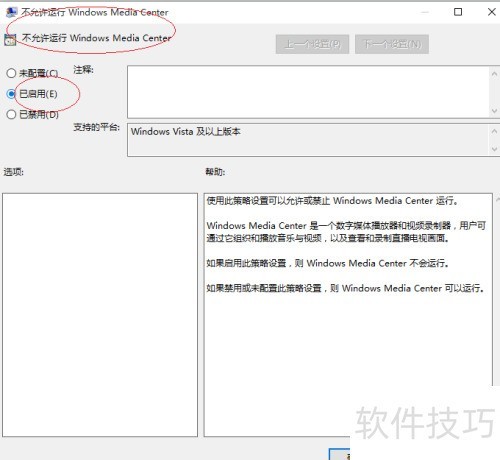Screen dimensions: 500x460
Task: Click the '选项:' label
Action: 14,172
